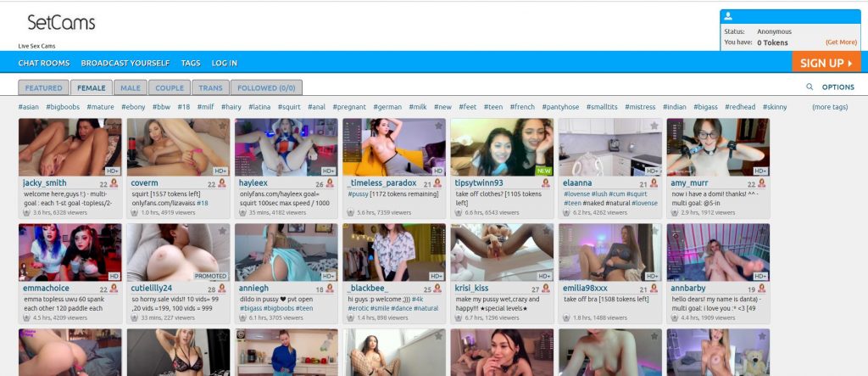Open Chat Rooms in the navigation bar
Viewport: 868px width, 376px height.
(x=43, y=63)
